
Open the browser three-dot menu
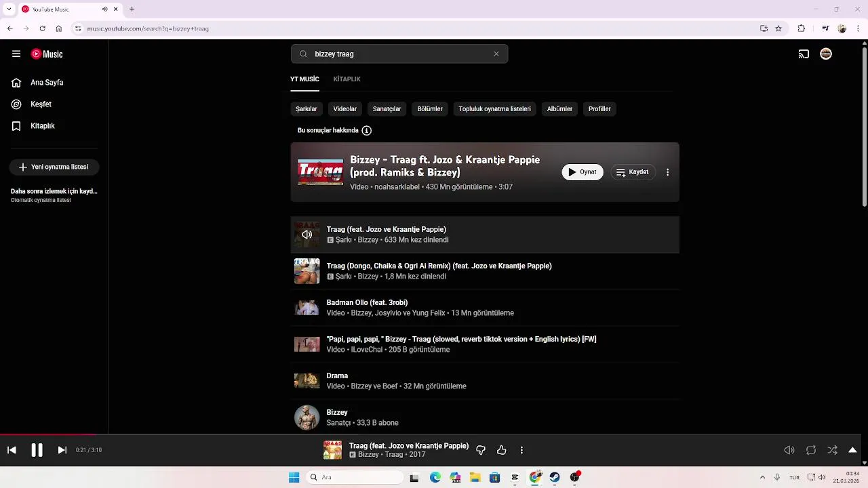point(859,28)
